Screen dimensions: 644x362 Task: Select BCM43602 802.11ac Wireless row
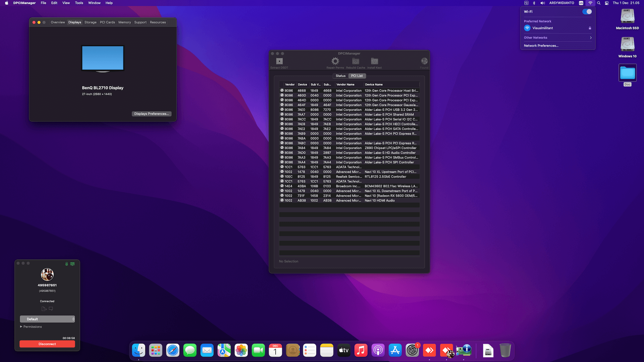click(350, 186)
